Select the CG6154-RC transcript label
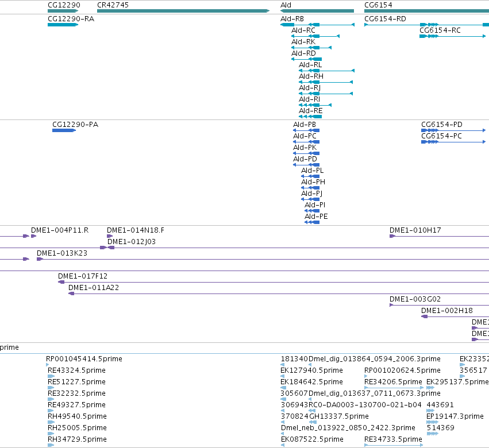This screenshot has width=489, height=448. pos(440,30)
